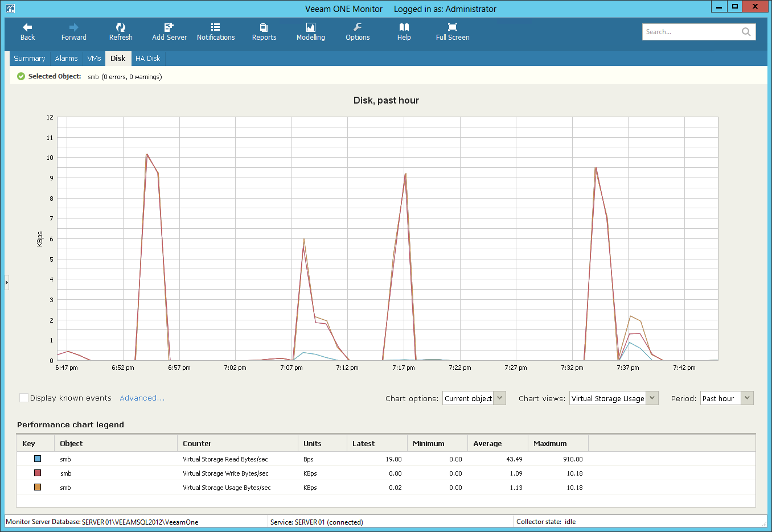Open the VMs tab
Screen dimensions: 772x532
pyautogui.click(x=94, y=59)
